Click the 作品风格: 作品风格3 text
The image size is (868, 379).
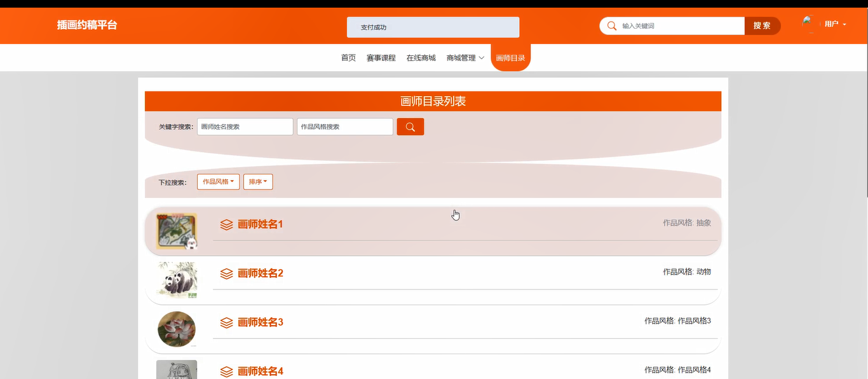678,321
